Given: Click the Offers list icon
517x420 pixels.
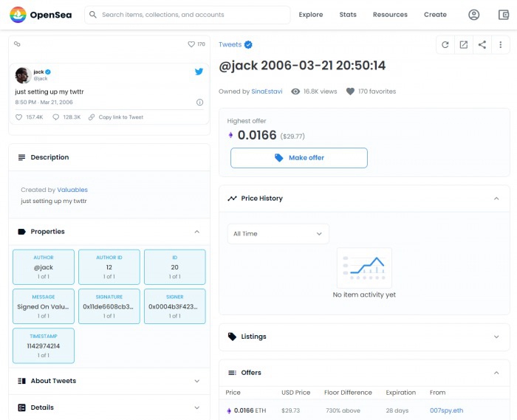Looking at the screenshot, I should 232,373.
